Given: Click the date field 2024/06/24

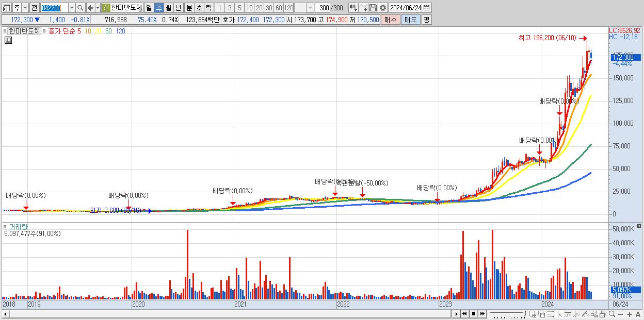Looking at the screenshot, I should 405,8.
